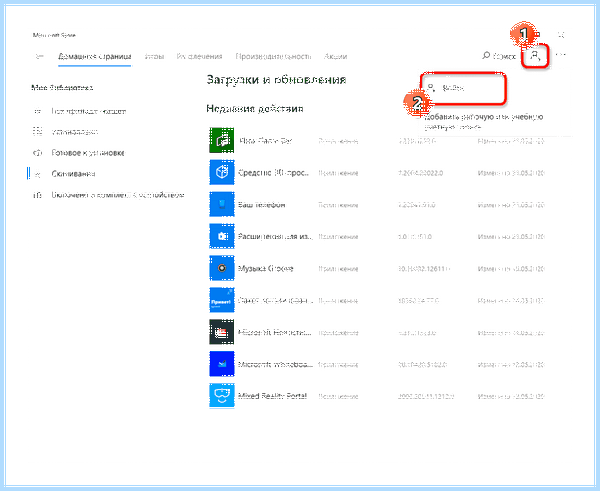600x491 pixels.
Task: Open the first library entry under Моя библиотека
Action: point(89,111)
